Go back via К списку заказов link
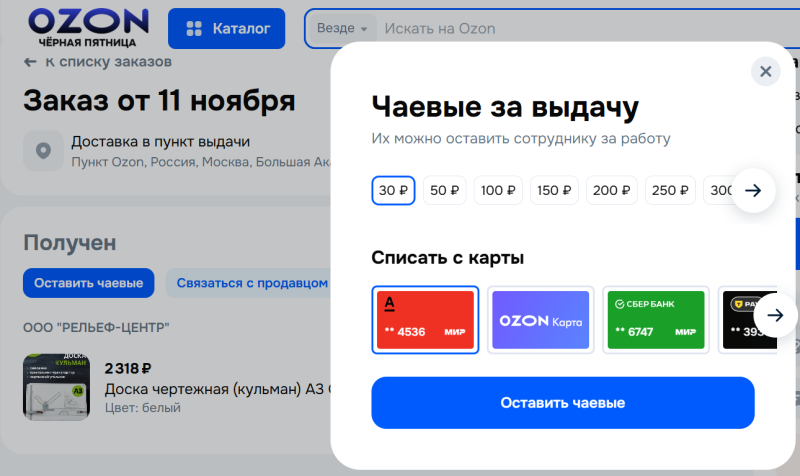The height and width of the screenshot is (476, 800). click(x=108, y=62)
